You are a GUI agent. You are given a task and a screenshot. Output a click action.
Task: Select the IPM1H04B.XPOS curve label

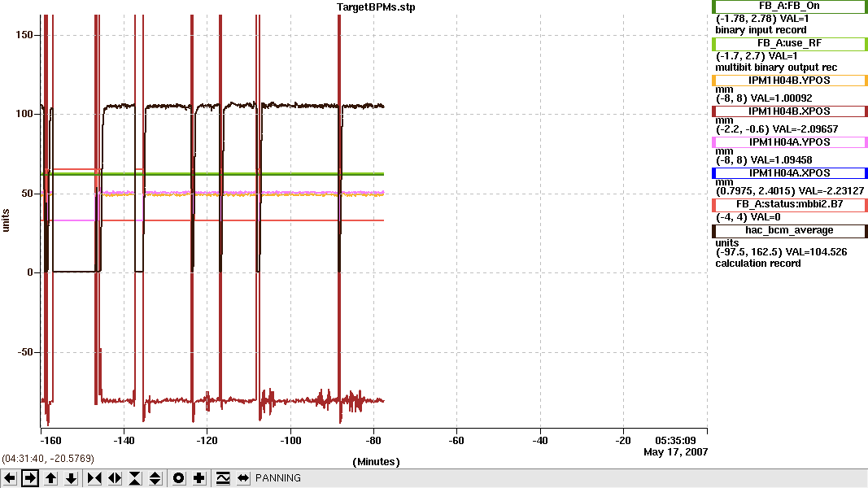(789, 111)
